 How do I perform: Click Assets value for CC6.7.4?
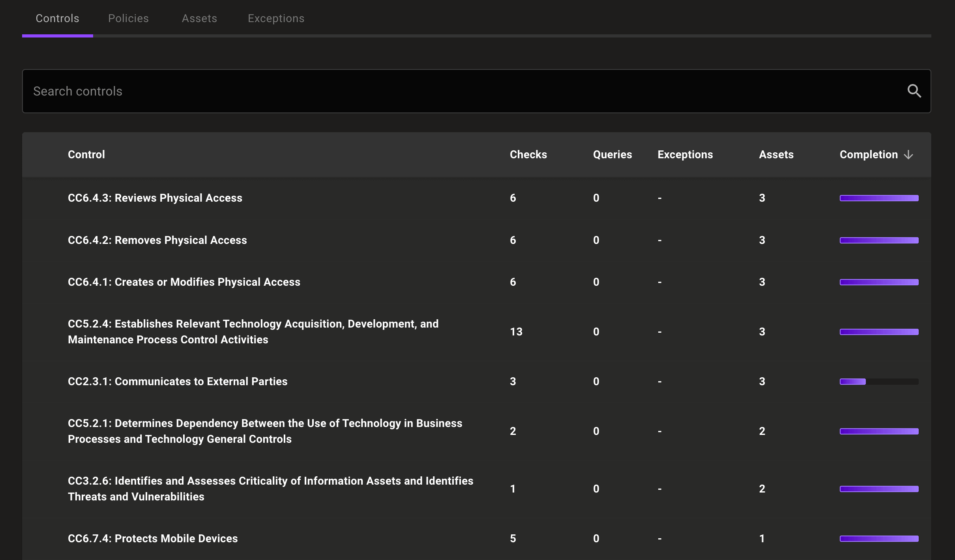(762, 538)
